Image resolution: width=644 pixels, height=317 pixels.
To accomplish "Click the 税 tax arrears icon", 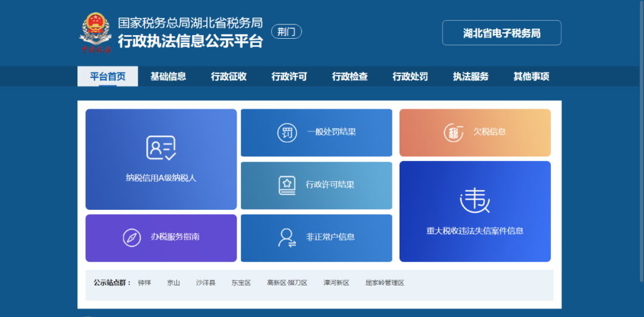I will tap(453, 132).
